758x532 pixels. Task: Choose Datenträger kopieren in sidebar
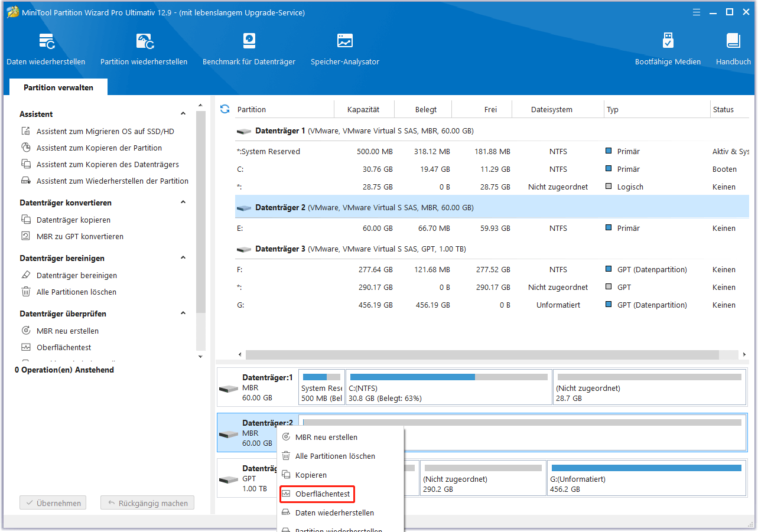pyautogui.click(x=73, y=220)
